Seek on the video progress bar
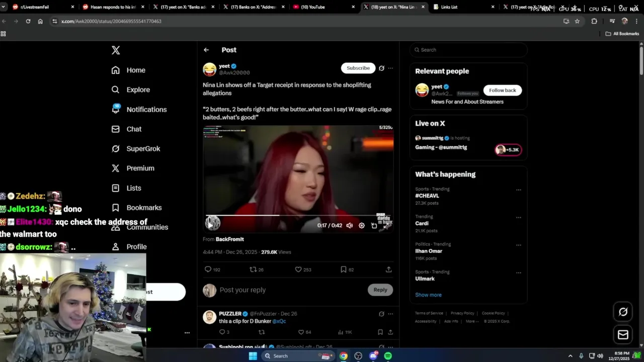The width and height of the screenshot is (644, 362). 298,216
